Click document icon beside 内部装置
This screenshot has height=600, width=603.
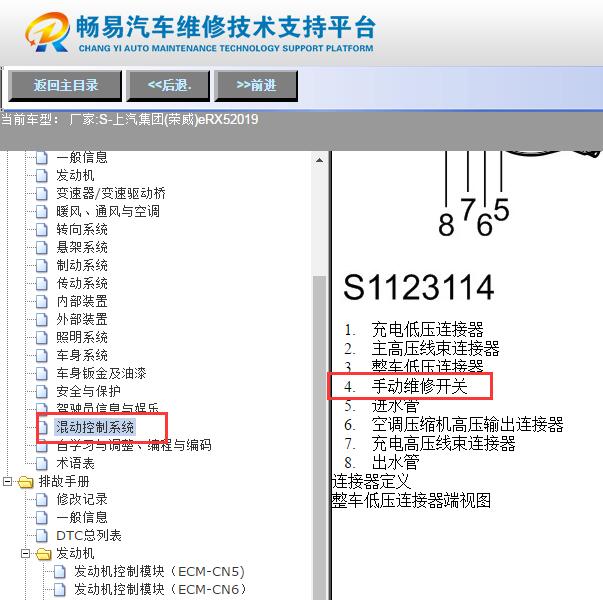pos(42,302)
